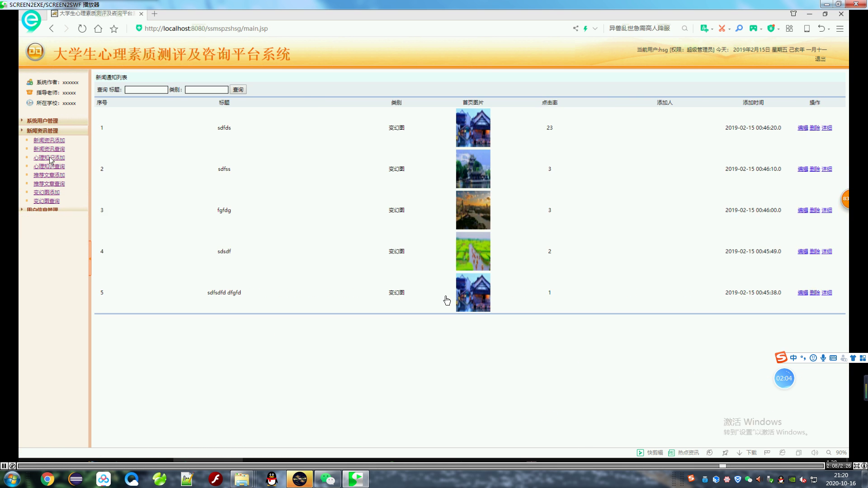Screen dimensions: 868x488
Task: Open the browser home page icon
Action: point(98,28)
